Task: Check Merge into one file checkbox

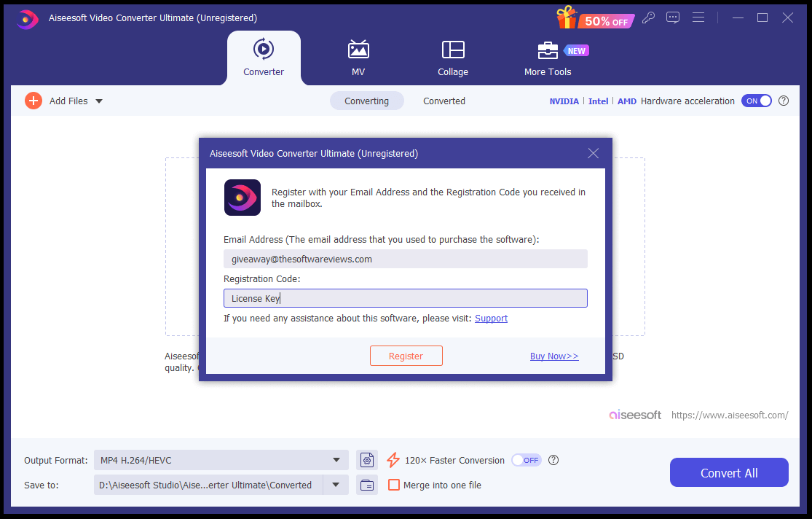Action: (x=393, y=485)
